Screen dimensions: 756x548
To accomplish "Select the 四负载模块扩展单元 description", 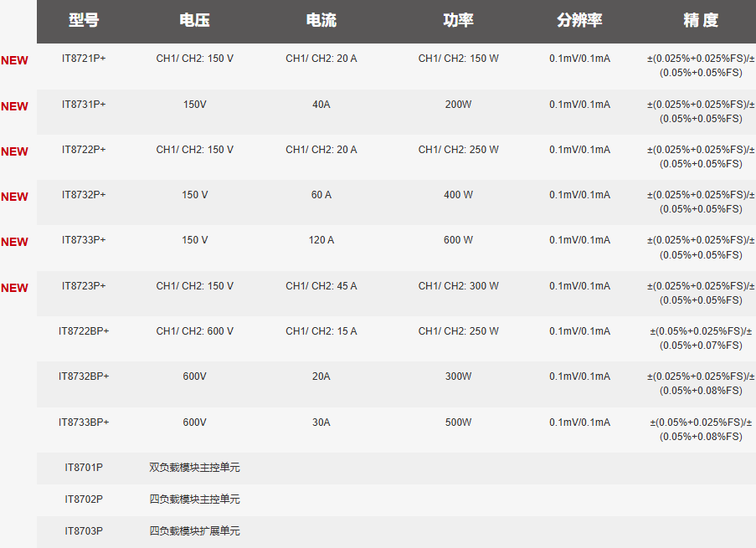I will tap(194, 531).
